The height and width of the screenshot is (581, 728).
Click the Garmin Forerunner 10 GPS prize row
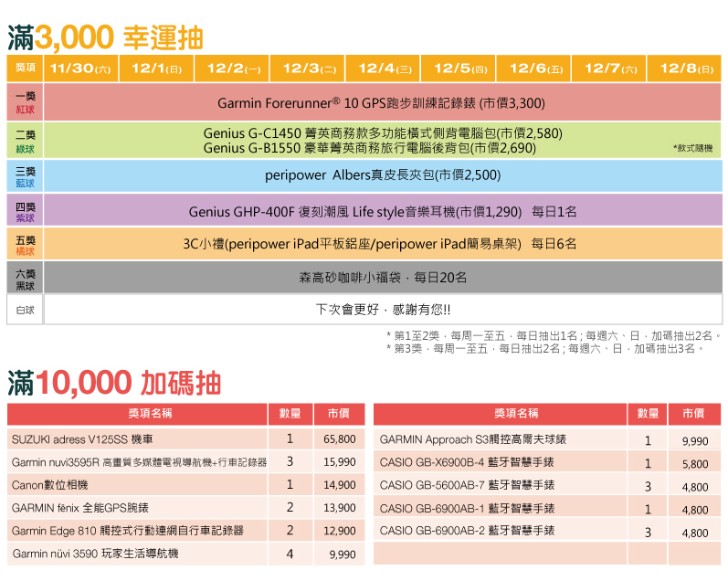click(381, 102)
